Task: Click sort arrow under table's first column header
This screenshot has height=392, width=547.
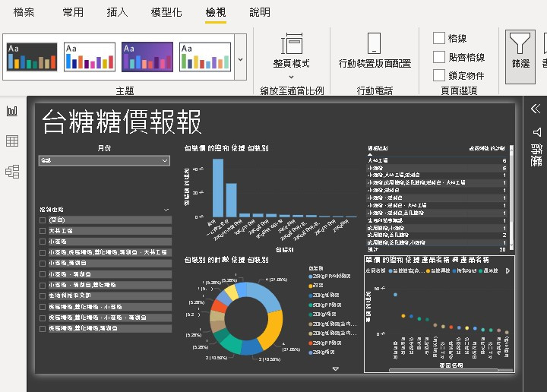Action: point(370,154)
